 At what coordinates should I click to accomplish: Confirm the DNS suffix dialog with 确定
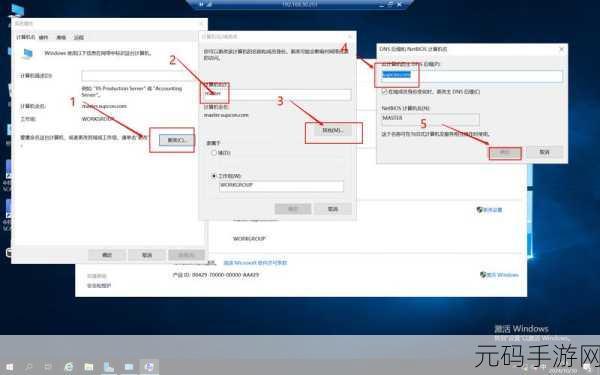click(505, 153)
